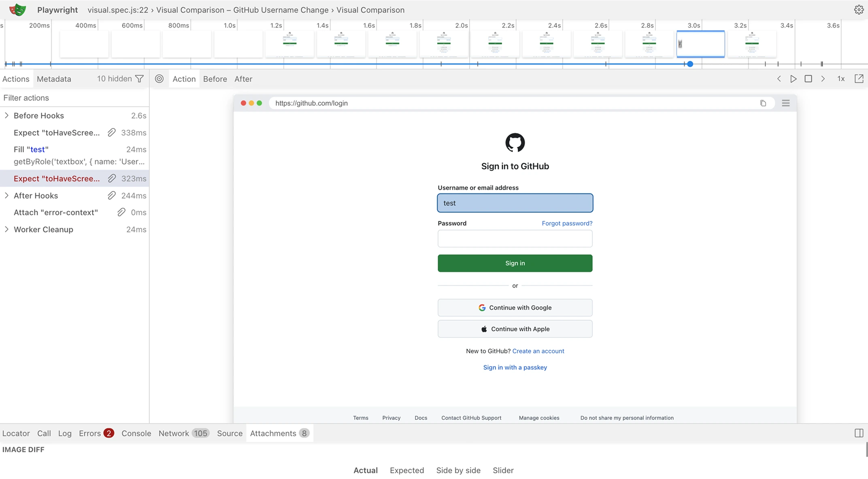The width and height of the screenshot is (868, 479).
Task: Select the Before snapshot tab
Action: point(215,79)
